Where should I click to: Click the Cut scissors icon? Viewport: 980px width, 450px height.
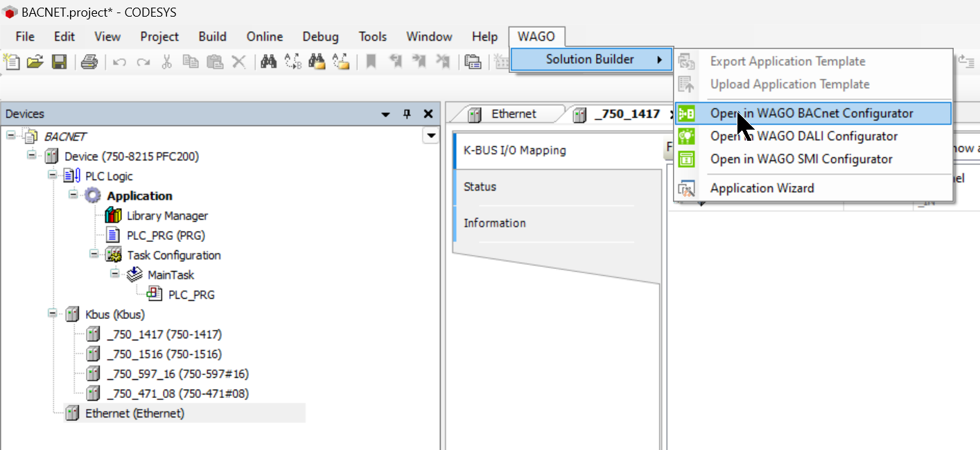166,62
